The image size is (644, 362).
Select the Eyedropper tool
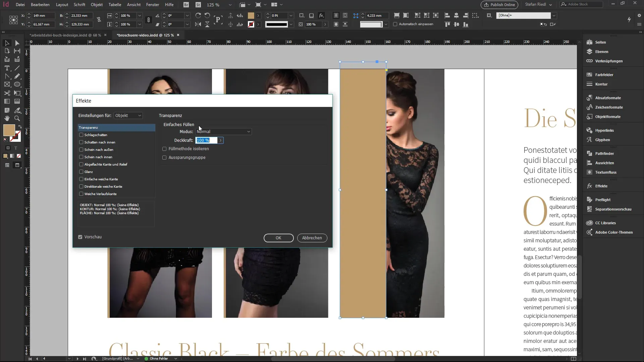click(x=17, y=110)
